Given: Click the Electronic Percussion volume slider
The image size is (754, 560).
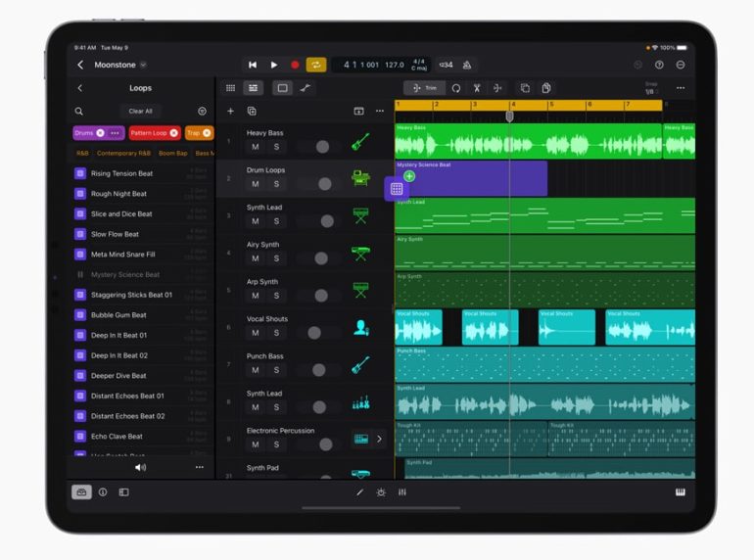Looking at the screenshot, I should pyautogui.click(x=318, y=444).
